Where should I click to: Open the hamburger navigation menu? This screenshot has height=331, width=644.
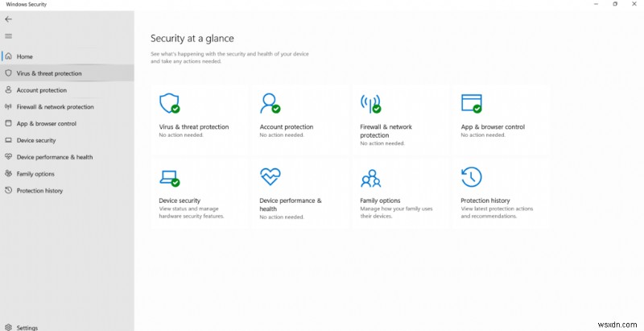(x=8, y=36)
